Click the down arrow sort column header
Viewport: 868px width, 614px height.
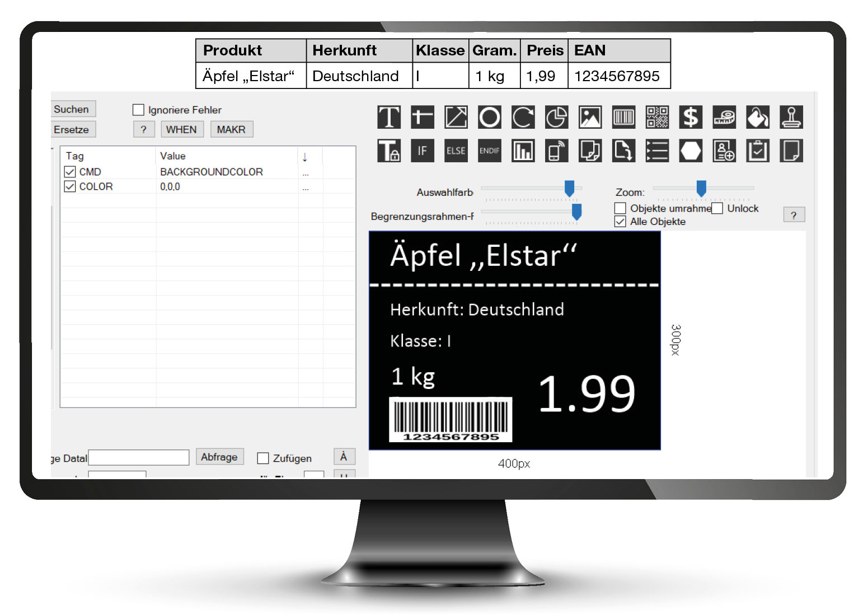pyautogui.click(x=305, y=157)
